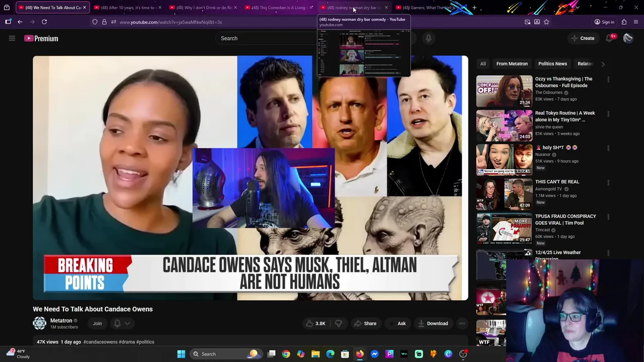644x362 pixels.
Task: Open YouTube notifications bell
Action: 610,38
